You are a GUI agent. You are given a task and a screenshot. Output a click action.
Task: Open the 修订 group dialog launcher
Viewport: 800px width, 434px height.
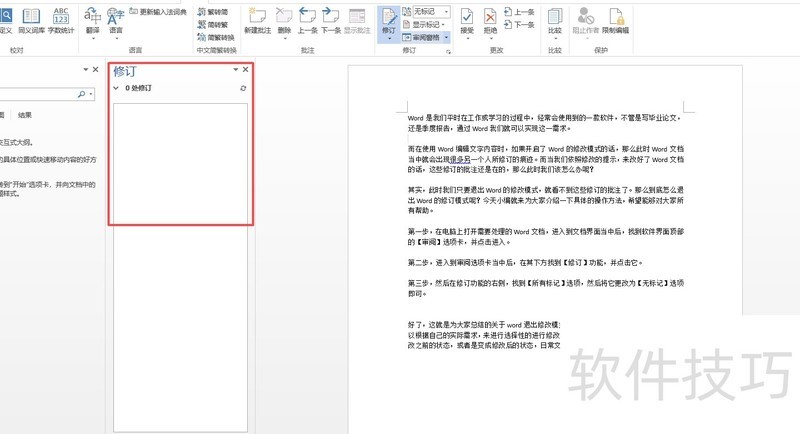448,52
